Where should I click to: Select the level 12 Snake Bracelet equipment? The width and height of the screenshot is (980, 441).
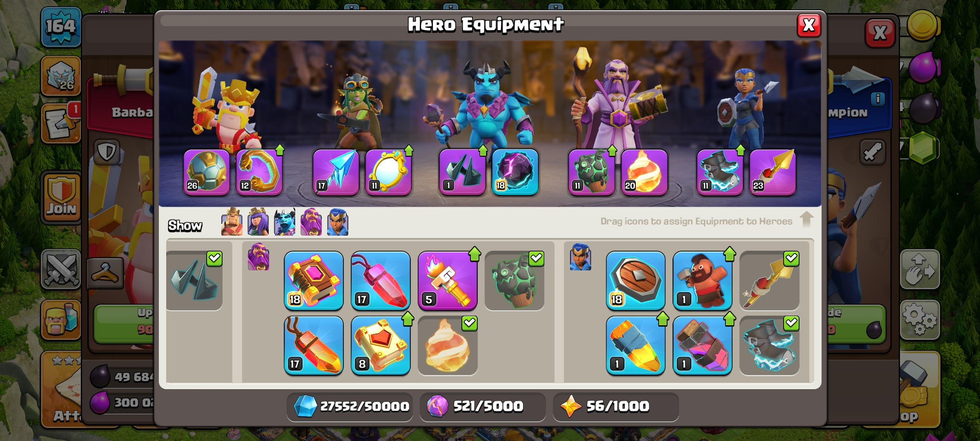259,172
